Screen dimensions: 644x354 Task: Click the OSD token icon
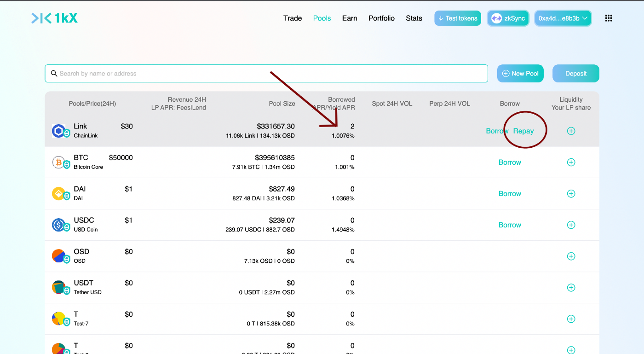click(x=58, y=256)
